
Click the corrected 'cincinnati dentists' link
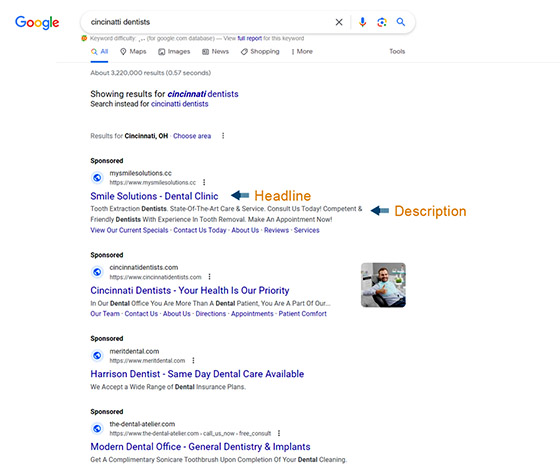click(x=203, y=94)
